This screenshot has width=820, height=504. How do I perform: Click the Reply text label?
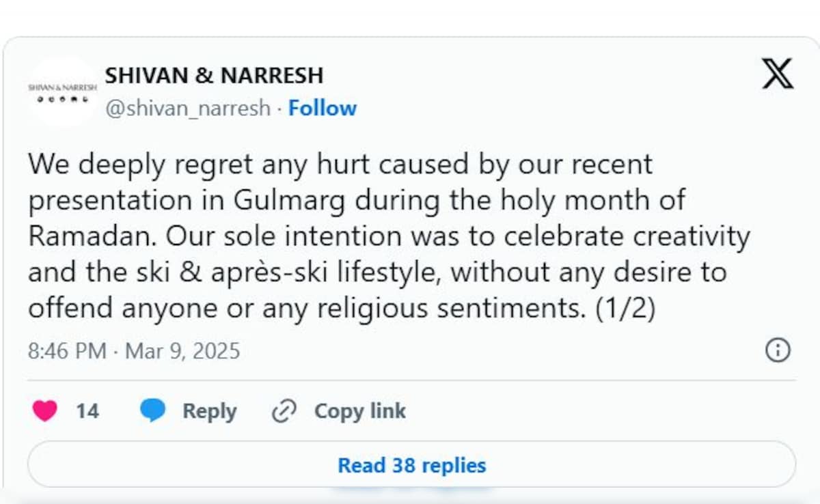209,411
